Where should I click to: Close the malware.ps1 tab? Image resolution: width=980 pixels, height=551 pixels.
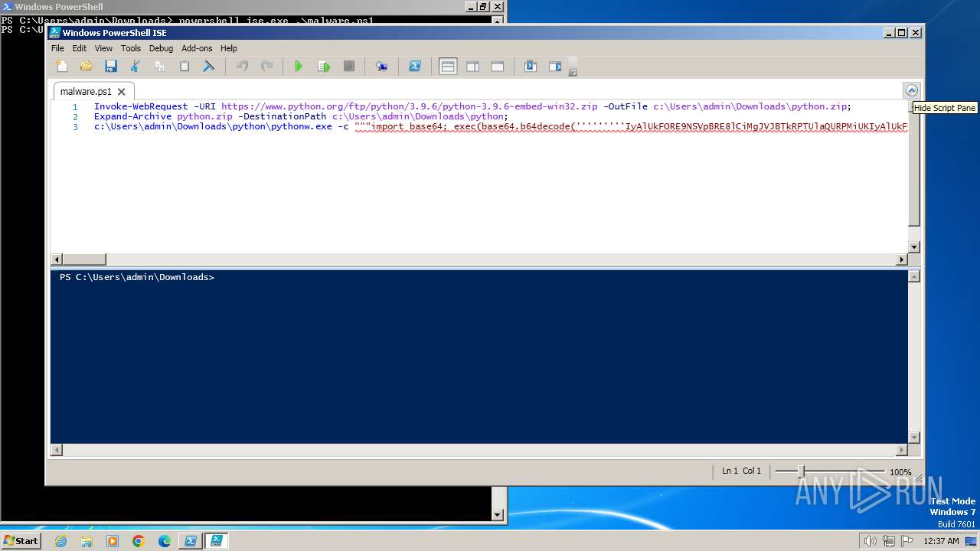[x=121, y=92]
